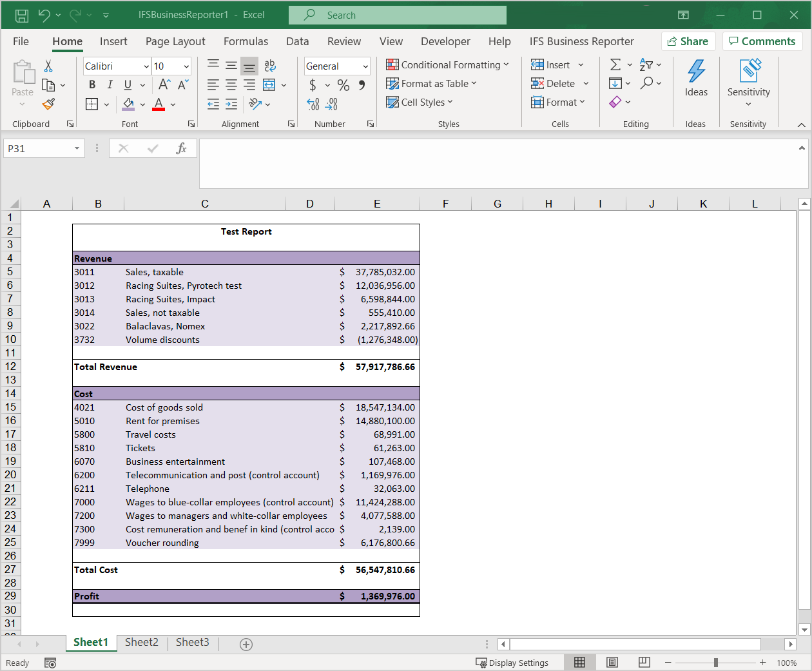Select the Format as Table icon
Image resolution: width=812 pixels, height=671 pixels.
point(432,83)
